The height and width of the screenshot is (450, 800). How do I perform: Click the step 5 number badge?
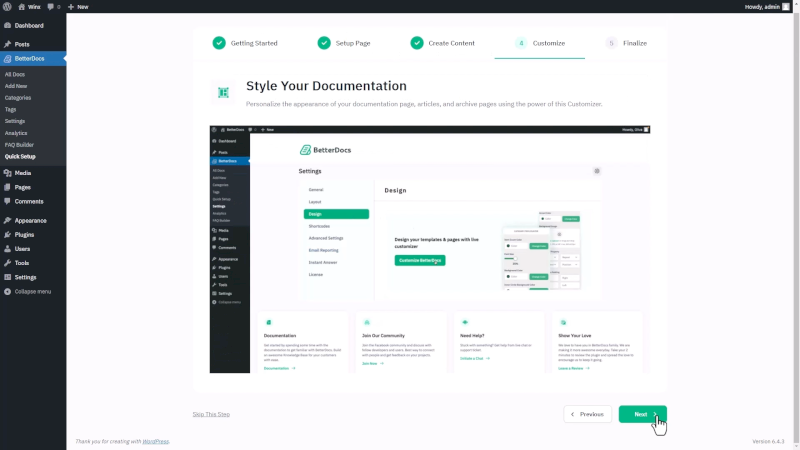(x=611, y=43)
